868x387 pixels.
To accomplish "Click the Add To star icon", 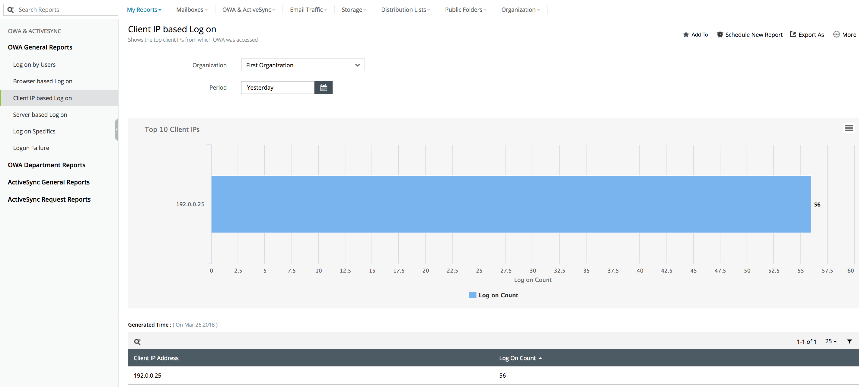I will pyautogui.click(x=686, y=34).
